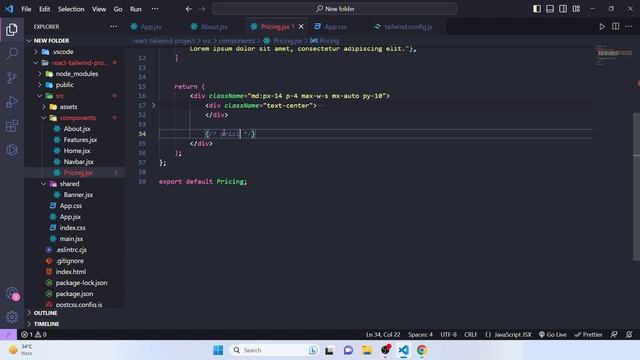Toggle the bottom Panel layout icon

(550, 9)
